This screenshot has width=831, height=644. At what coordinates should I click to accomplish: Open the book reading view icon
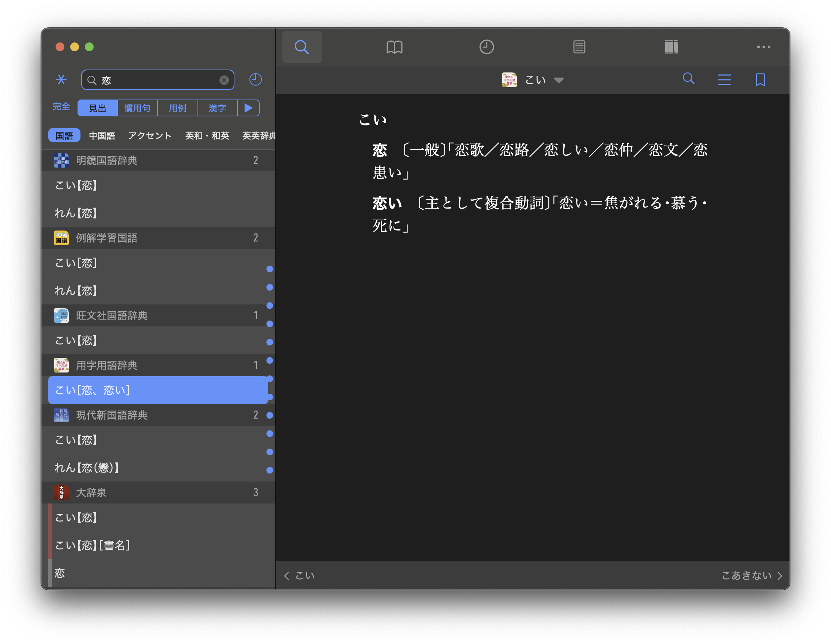394,47
